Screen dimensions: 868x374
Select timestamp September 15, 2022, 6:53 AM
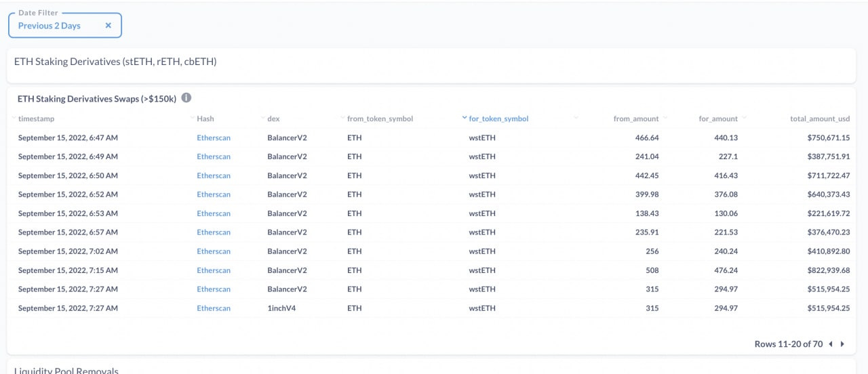click(x=68, y=213)
